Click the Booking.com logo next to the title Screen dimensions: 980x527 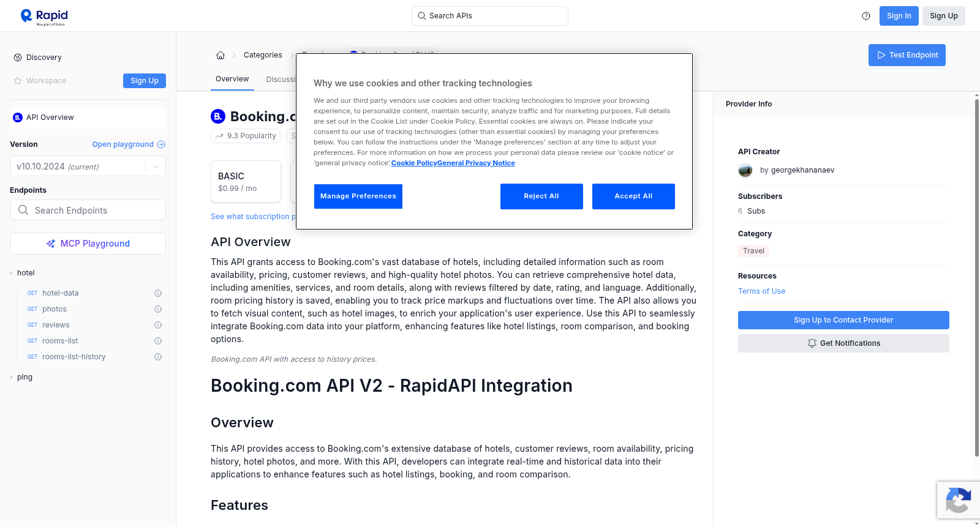[218, 116]
